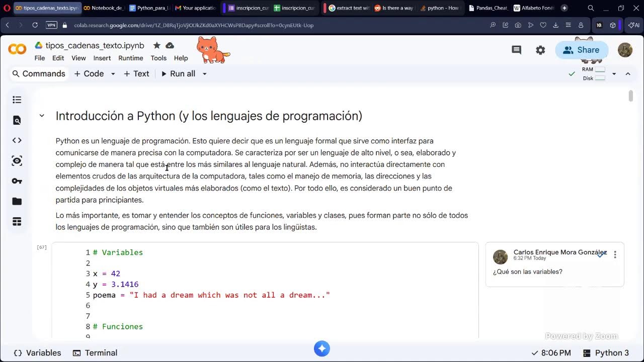Open comment options three-dot menu

(x=615, y=255)
